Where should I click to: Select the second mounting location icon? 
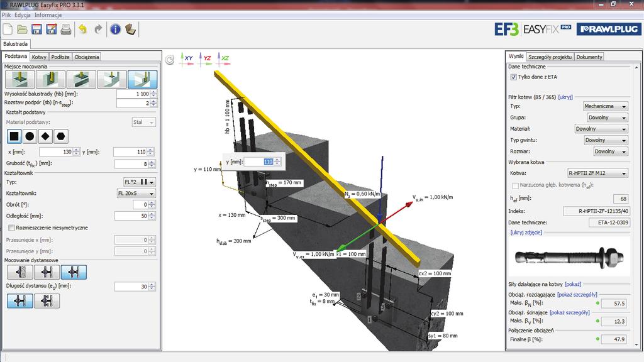pyautogui.click(x=50, y=79)
